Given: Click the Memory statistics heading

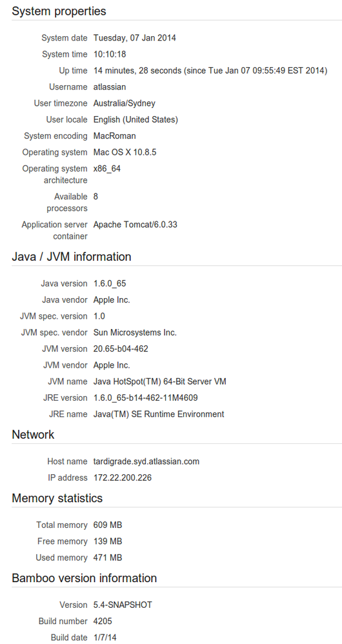Looking at the screenshot, I should pyautogui.click(x=57, y=498).
